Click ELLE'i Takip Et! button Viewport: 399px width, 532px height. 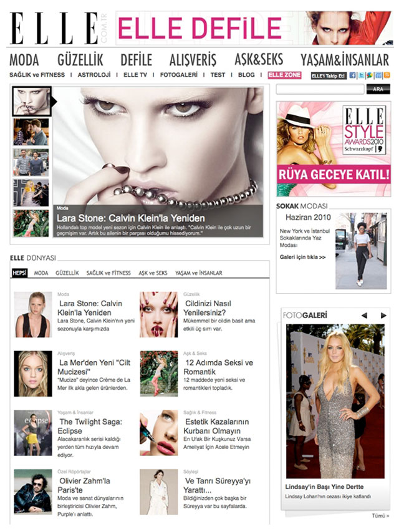point(329,75)
